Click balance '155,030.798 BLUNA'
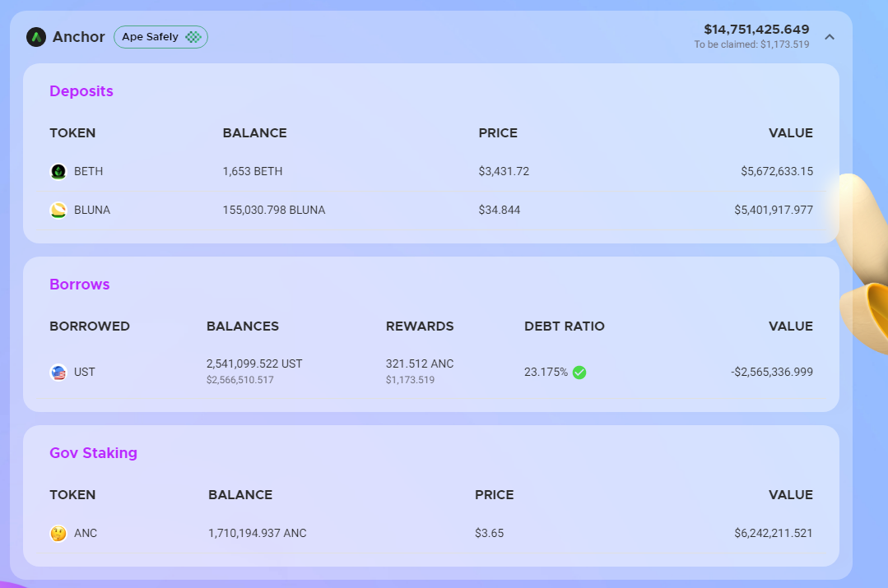Viewport: 888px width, 588px height. tap(274, 210)
